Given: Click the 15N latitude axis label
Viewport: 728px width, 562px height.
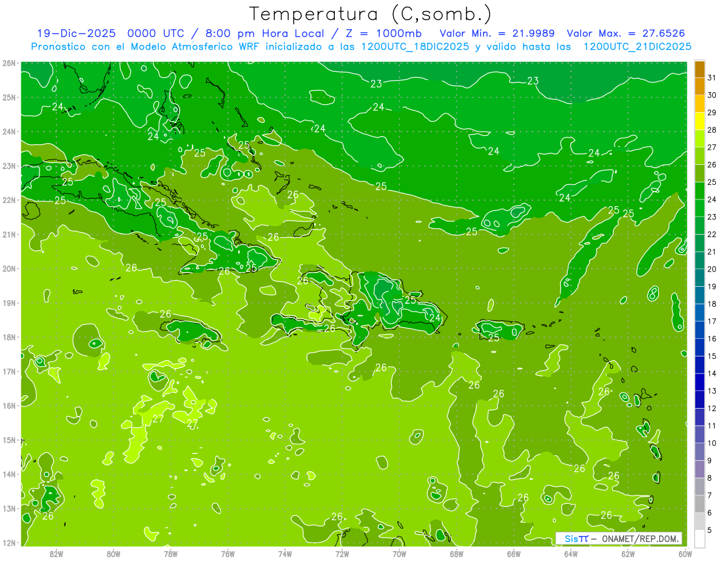Looking at the screenshot, I should click(10, 440).
